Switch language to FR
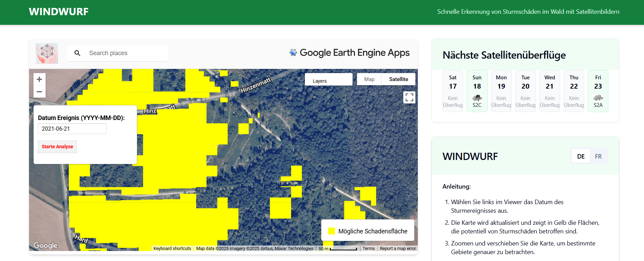This screenshot has width=644, height=261. [598, 157]
